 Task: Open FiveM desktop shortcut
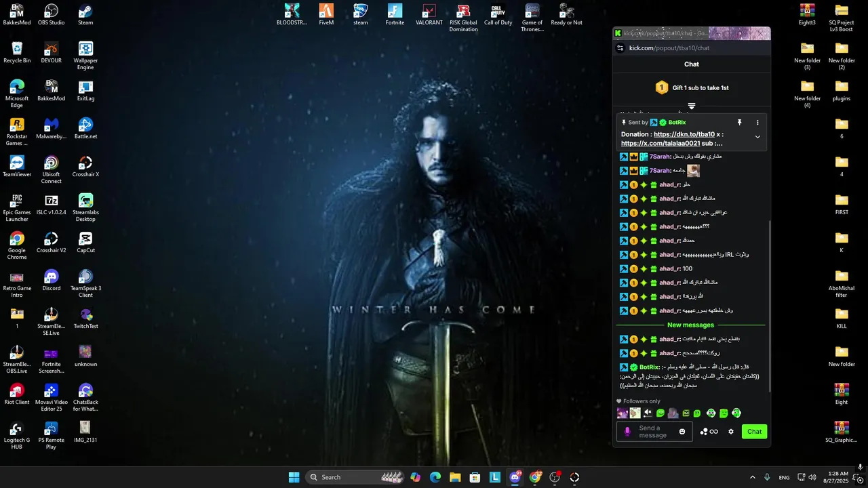click(326, 15)
